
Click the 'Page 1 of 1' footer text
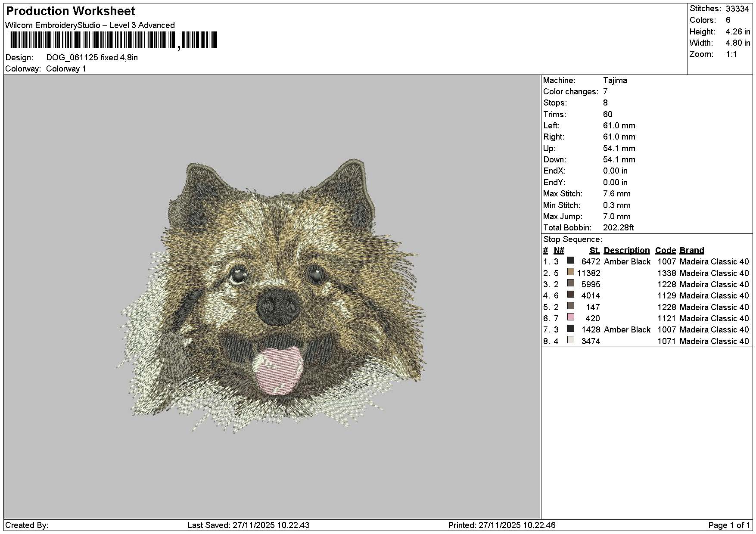click(729, 525)
